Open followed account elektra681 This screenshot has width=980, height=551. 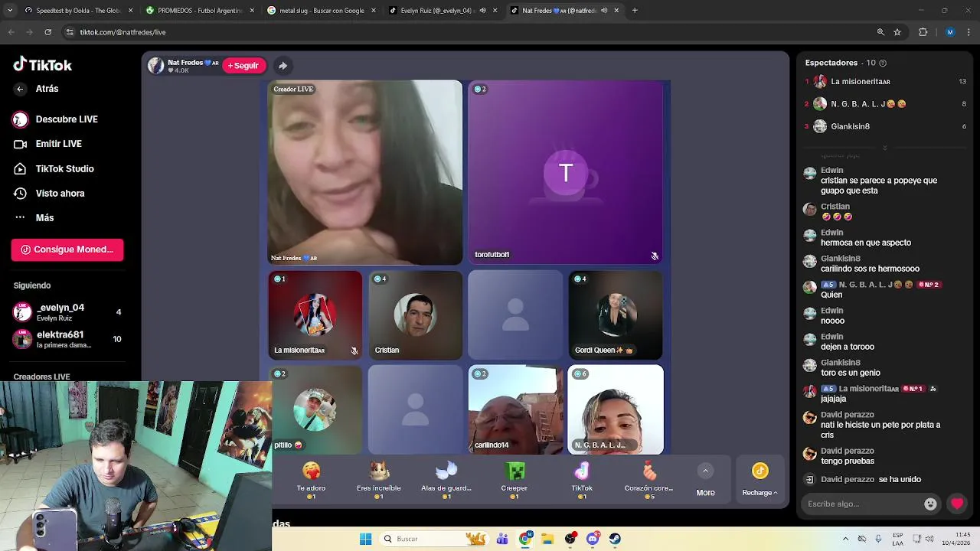[x=67, y=339]
